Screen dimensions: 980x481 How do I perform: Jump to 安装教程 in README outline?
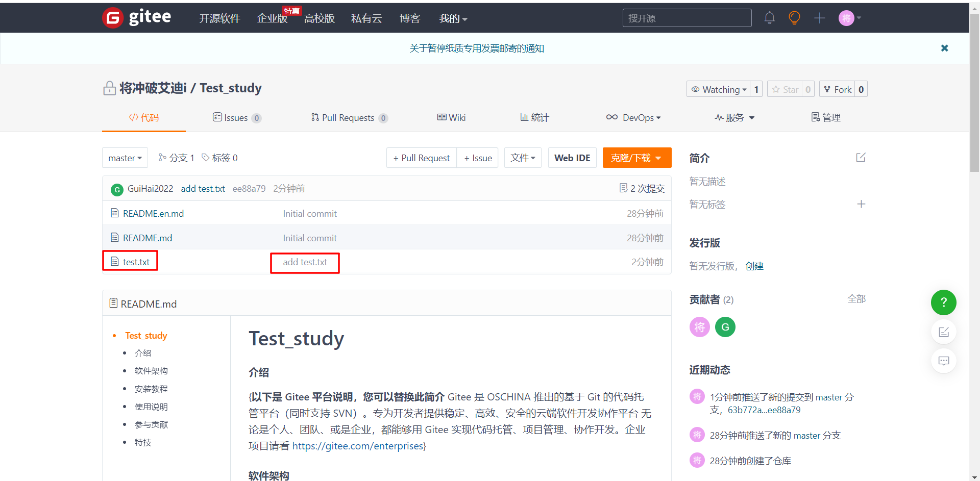pos(151,389)
